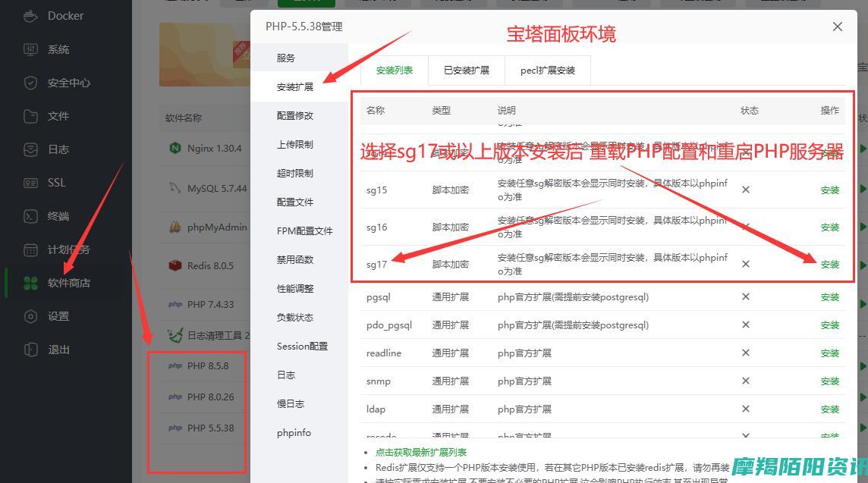Viewport: 868px width, 483px height.
Task: Click 安装 for the pgsql extension
Action: click(830, 297)
